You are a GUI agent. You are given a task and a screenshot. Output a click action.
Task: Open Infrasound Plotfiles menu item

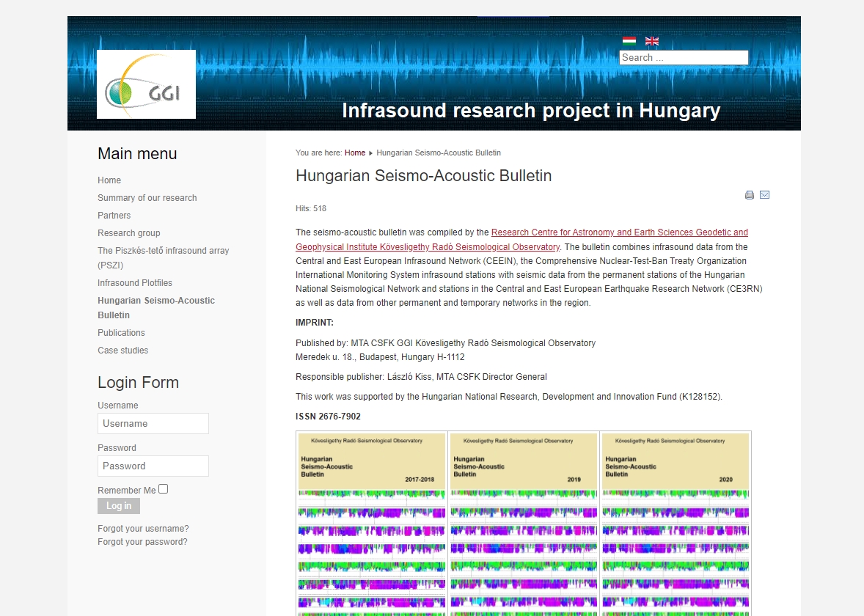tap(135, 282)
